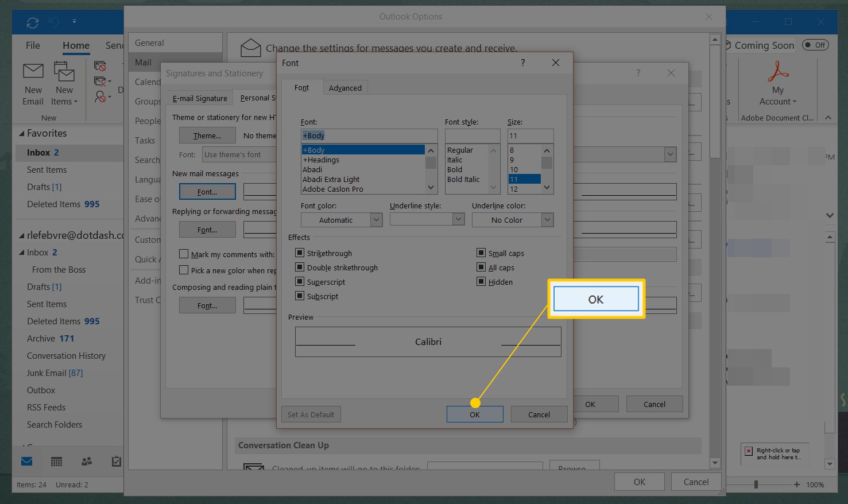Click the Signatures and Stationery help icon
This screenshot has height=504, width=848.
pos(638,73)
